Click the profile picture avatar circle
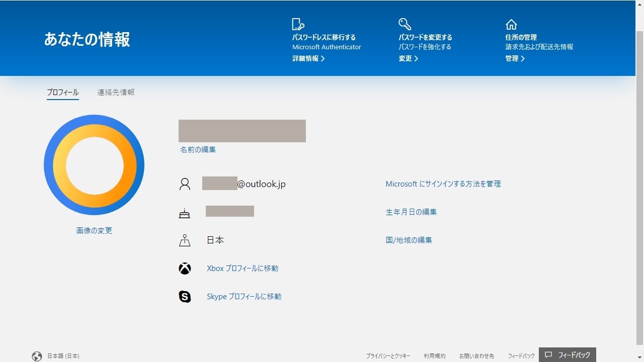 tap(94, 165)
